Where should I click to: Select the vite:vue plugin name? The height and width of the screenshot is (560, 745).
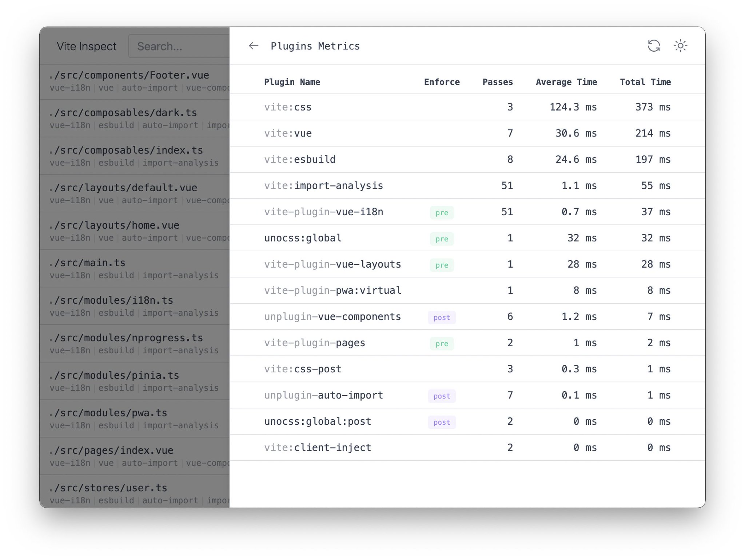pos(288,133)
